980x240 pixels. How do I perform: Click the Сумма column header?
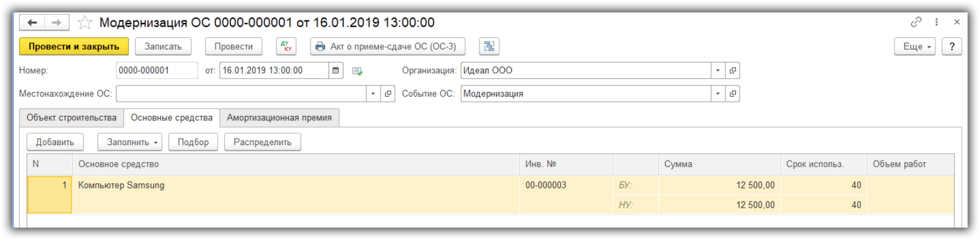tap(719, 164)
